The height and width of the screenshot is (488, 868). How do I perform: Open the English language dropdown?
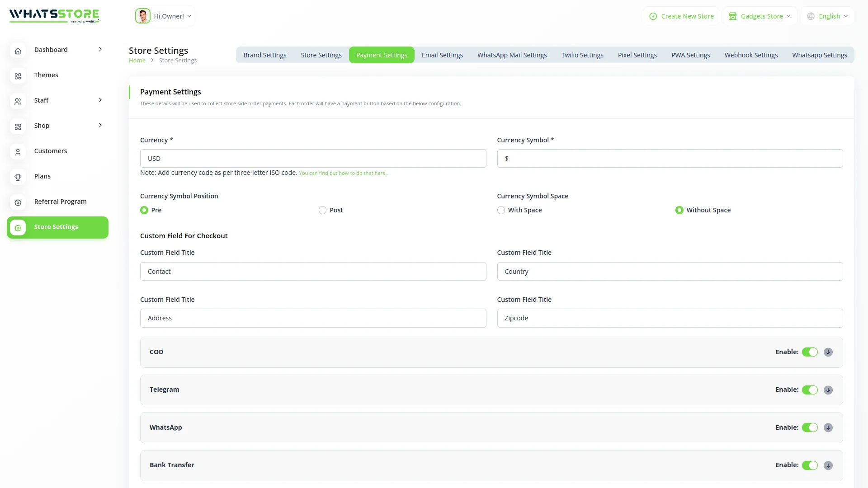(x=827, y=16)
